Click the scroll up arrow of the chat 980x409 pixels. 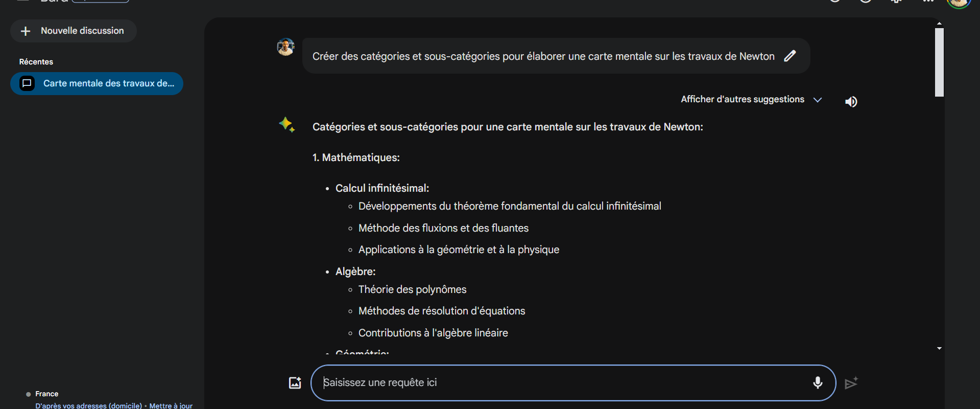[x=939, y=24]
